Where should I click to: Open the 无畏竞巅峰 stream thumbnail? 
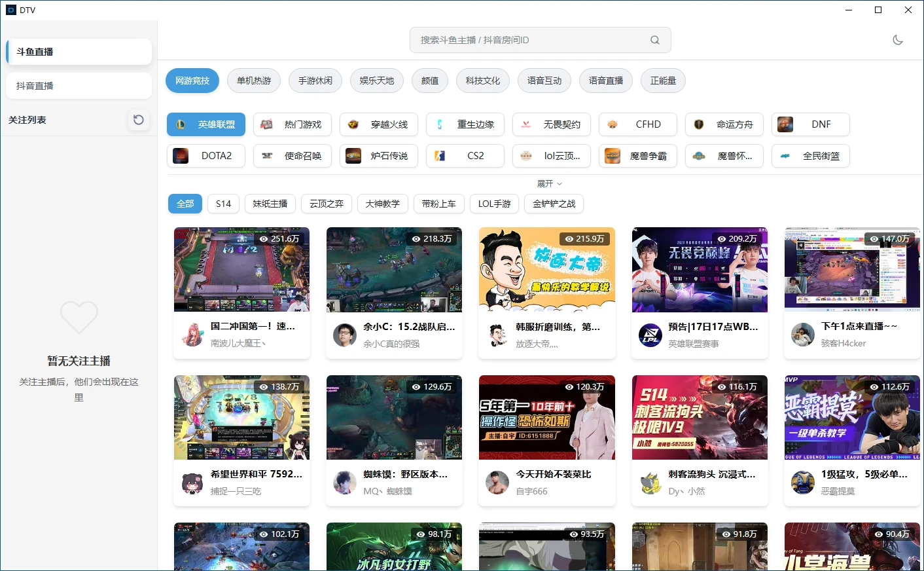pyautogui.click(x=699, y=270)
